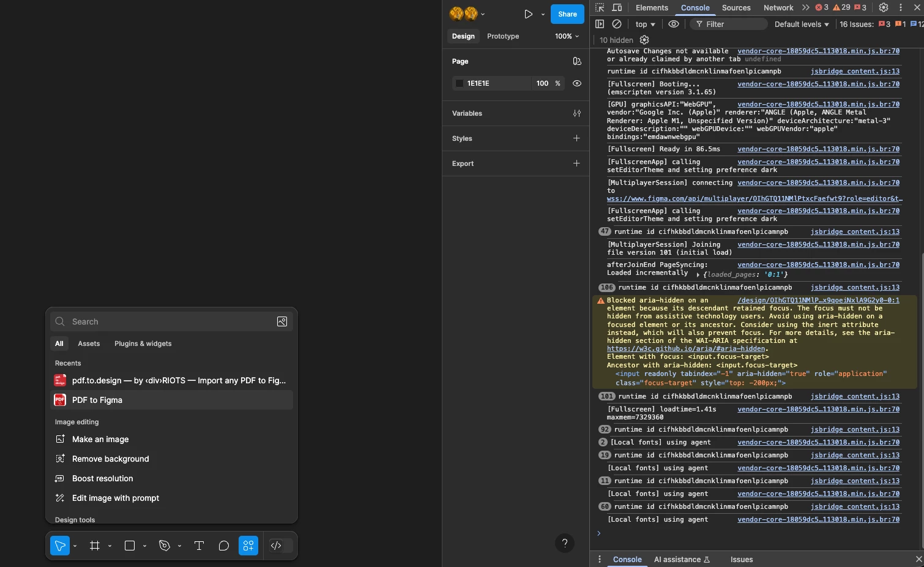Click DevTools inspect element picker icon
924x567 pixels.
click(x=600, y=7)
